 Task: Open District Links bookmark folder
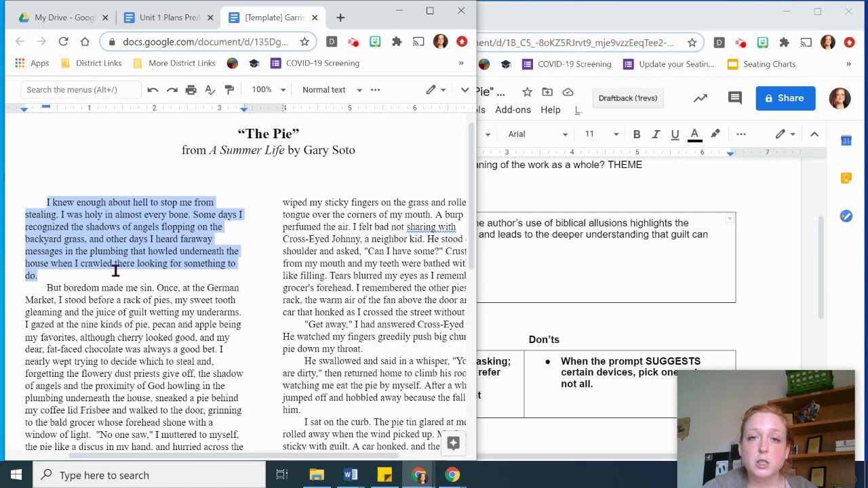[91, 63]
